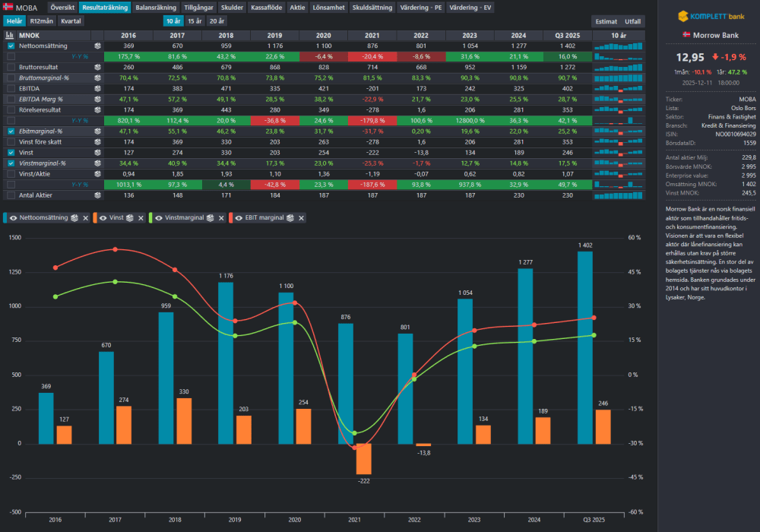Screen dimensions: 760x532
Task: Click the orange color bar of Vinst legend
Action: point(95,218)
